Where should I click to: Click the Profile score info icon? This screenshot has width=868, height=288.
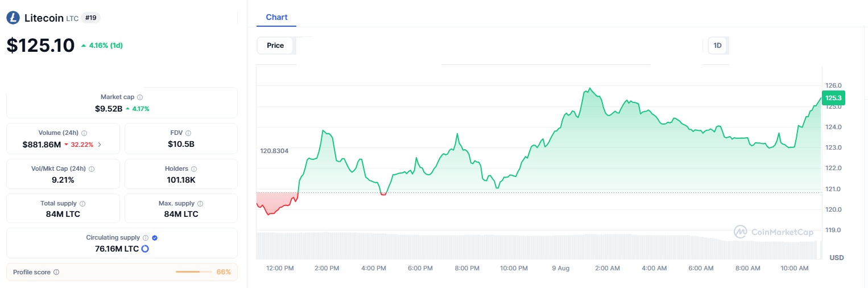coord(56,273)
